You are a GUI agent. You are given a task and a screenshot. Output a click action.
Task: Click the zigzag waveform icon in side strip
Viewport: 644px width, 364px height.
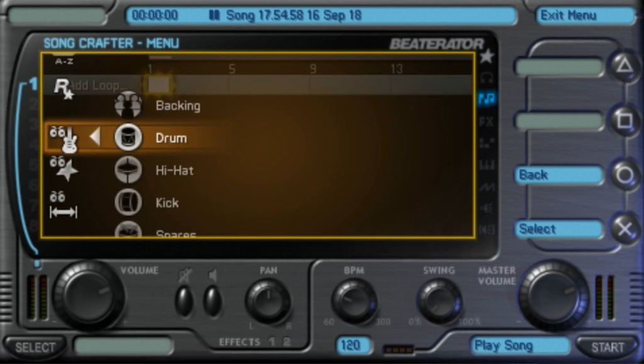click(487, 188)
